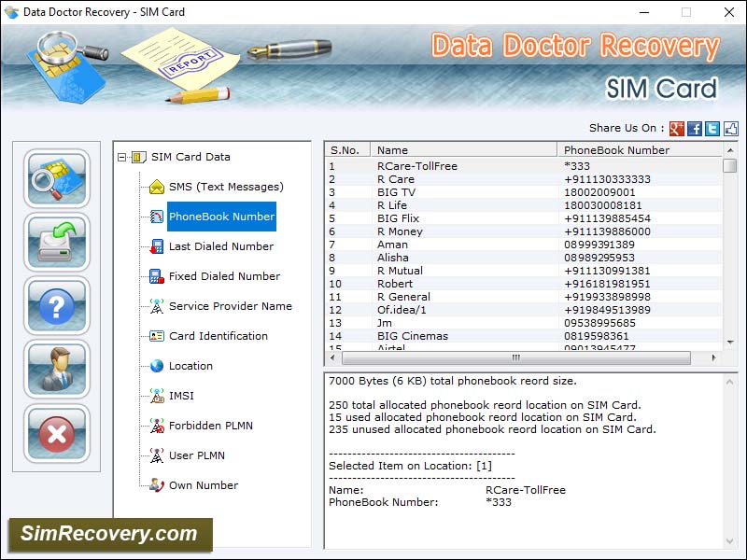Click the Own Number person icon
Screen dimensions: 747x560
[157, 485]
